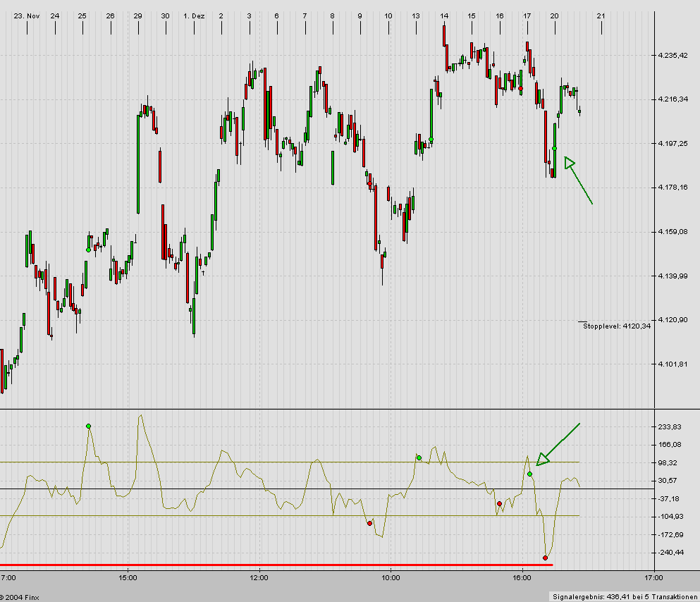Click the red sell marker on the 17 Dec candle
The height and width of the screenshot is (602, 700).
[x=521, y=88]
